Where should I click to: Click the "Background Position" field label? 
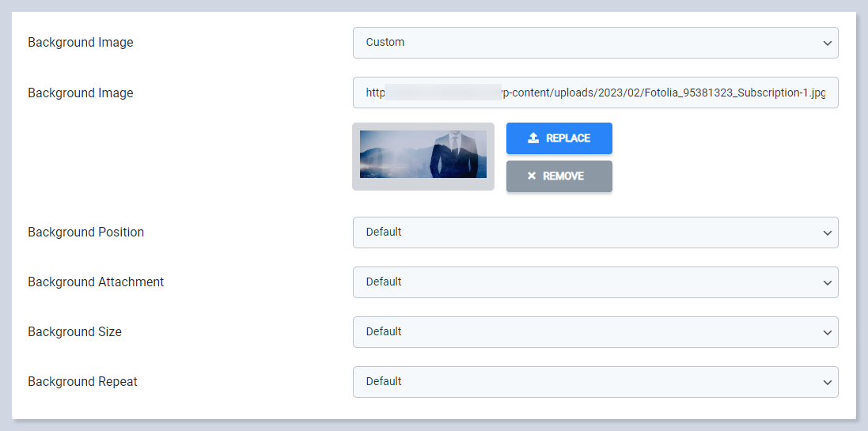[86, 233]
